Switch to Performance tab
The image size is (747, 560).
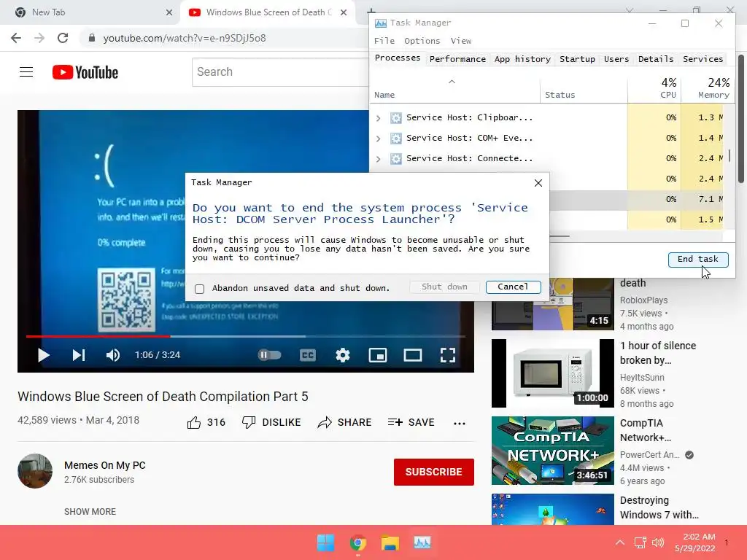point(457,59)
